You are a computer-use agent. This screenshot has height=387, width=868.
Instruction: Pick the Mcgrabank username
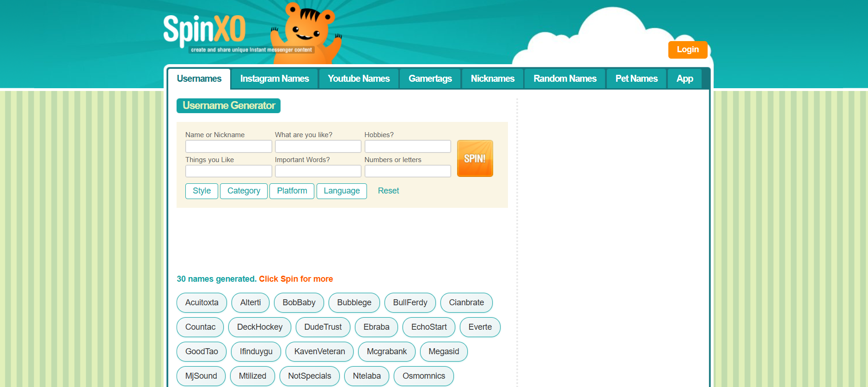coord(387,351)
